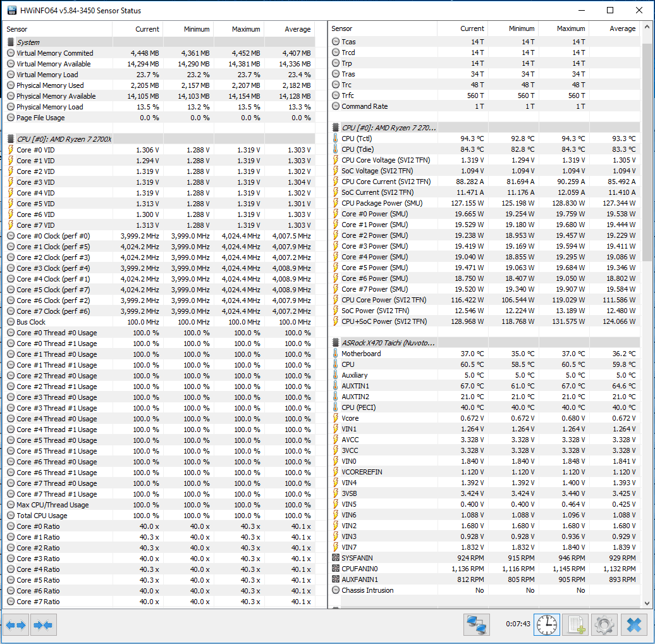Image resolution: width=655 pixels, height=644 pixels.
Task: Click the CPUFANIN0 fan icon
Action: pyautogui.click(x=336, y=569)
